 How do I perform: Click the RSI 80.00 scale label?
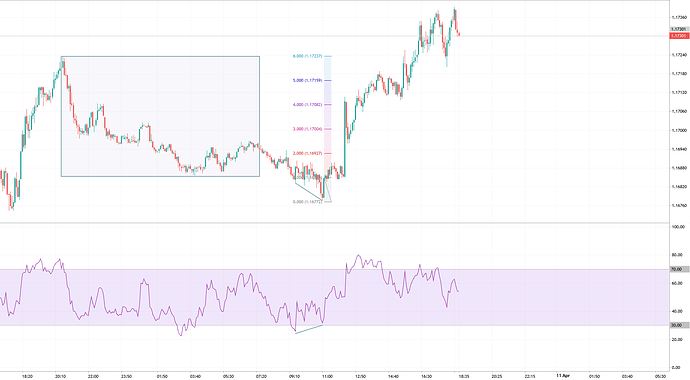point(677,255)
